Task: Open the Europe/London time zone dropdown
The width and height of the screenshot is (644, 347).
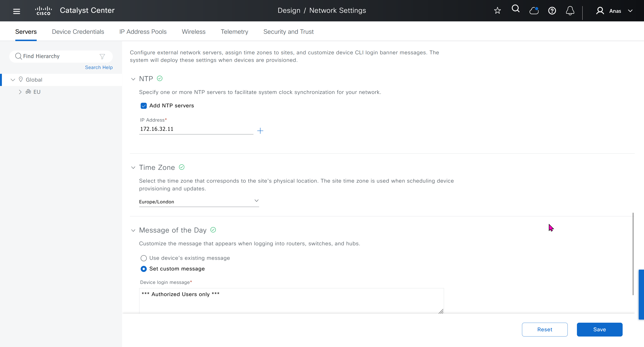Action: pos(199,201)
